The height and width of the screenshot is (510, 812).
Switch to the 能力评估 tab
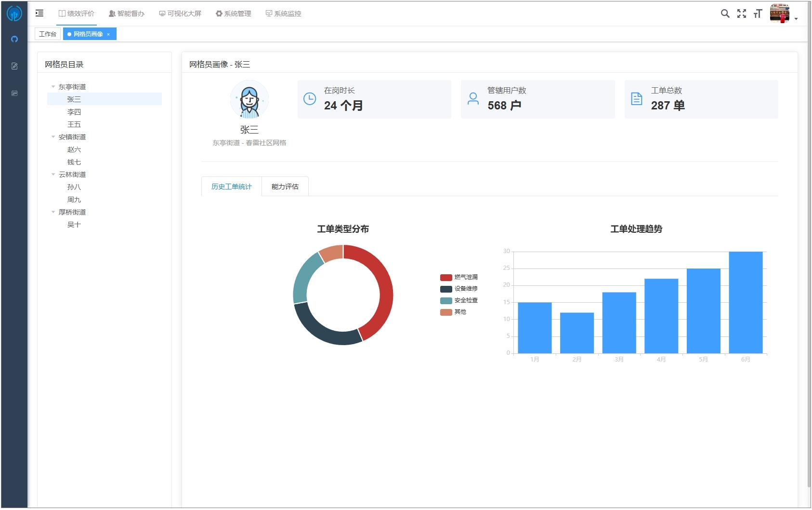pos(285,187)
